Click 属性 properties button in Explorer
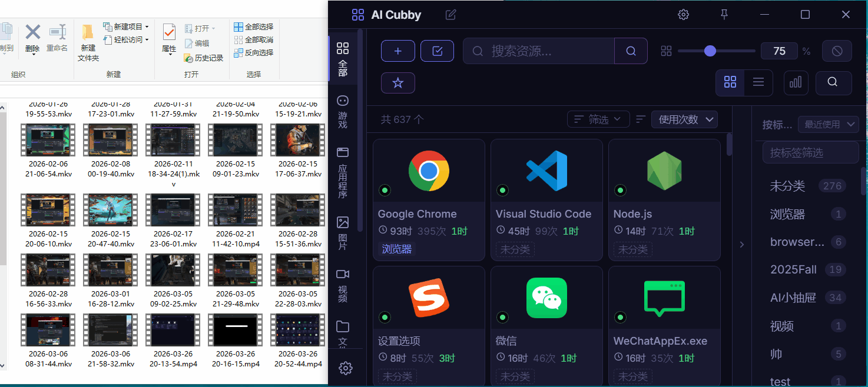 point(169,40)
